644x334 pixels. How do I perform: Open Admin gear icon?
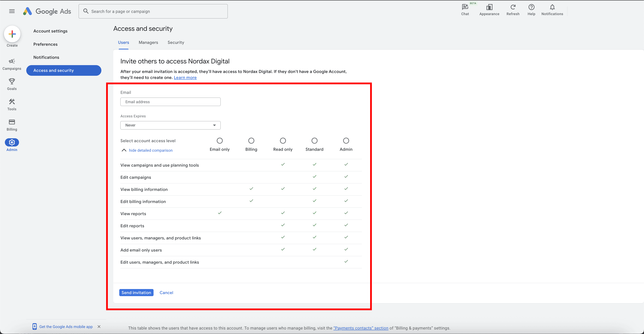click(12, 143)
